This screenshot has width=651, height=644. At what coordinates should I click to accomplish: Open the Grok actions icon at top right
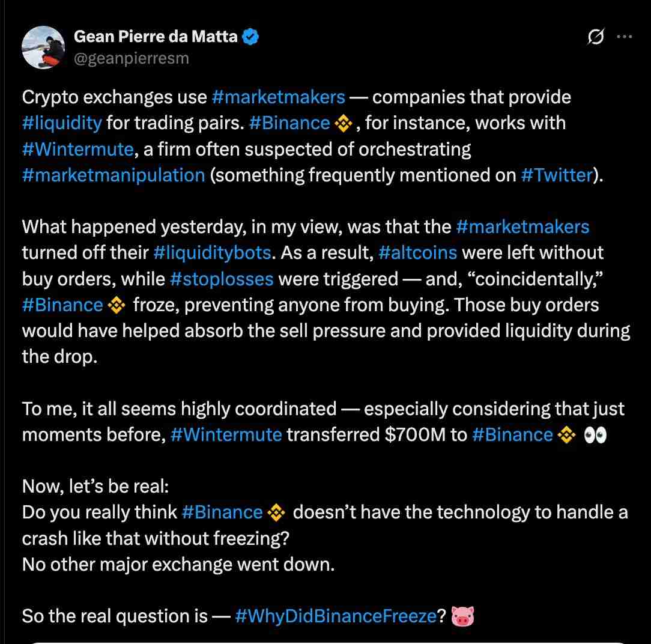[x=595, y=37]
